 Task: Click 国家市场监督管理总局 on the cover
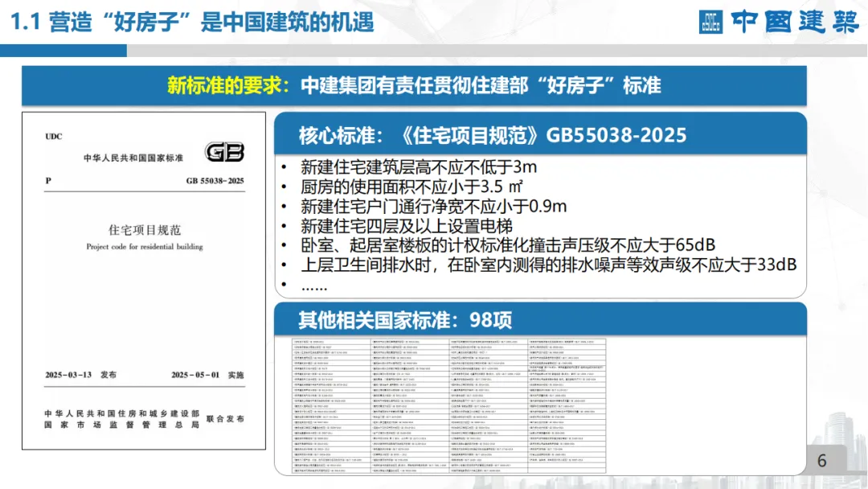(122, 425)
